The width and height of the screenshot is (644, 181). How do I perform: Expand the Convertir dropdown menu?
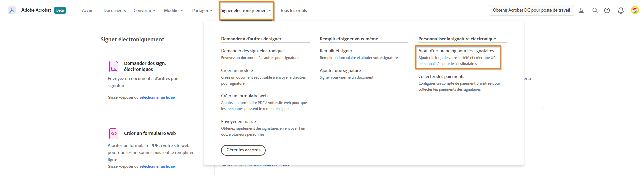pos(144,11)
